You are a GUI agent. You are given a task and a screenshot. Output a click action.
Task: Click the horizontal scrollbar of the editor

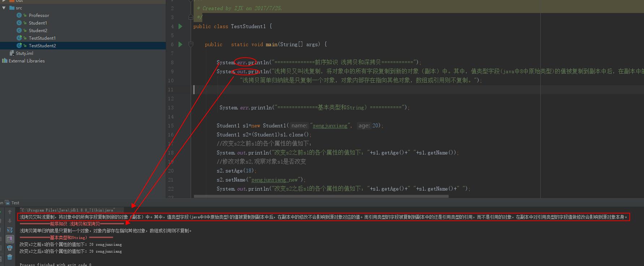(x=321, y=196)
